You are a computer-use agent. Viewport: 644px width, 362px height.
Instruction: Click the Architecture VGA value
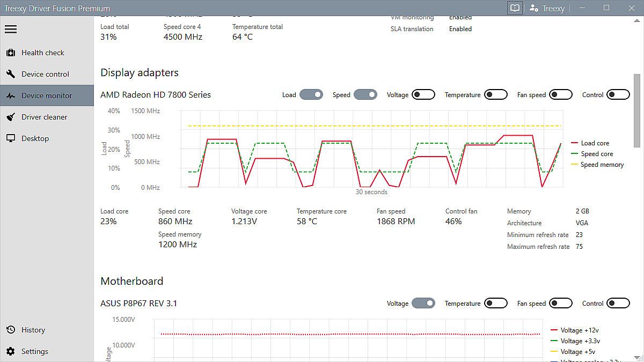point(582,223)
